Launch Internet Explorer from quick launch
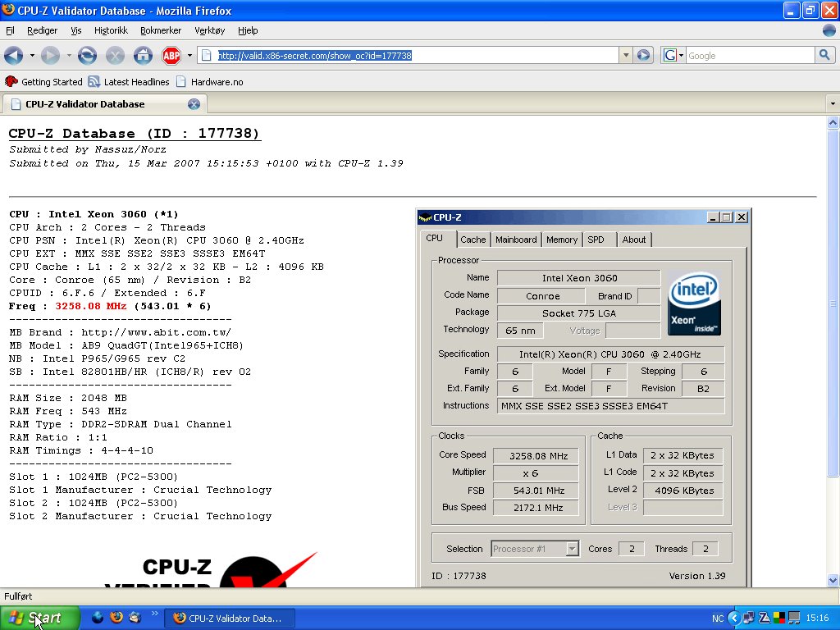The image size is (840, 630). click(98, 618)
